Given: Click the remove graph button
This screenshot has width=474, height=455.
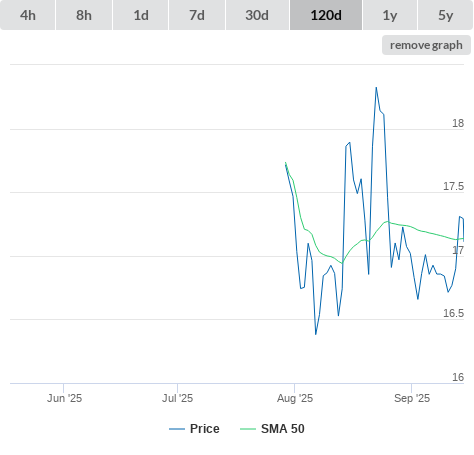Looking at the screenshot, I should pos(426,45).
